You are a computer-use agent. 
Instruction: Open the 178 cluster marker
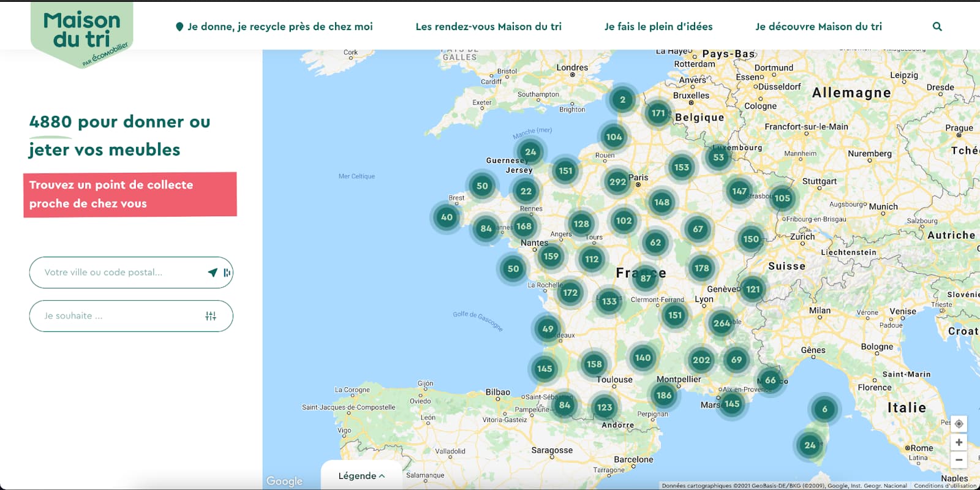pyautogui.click(x=701, y=268)
